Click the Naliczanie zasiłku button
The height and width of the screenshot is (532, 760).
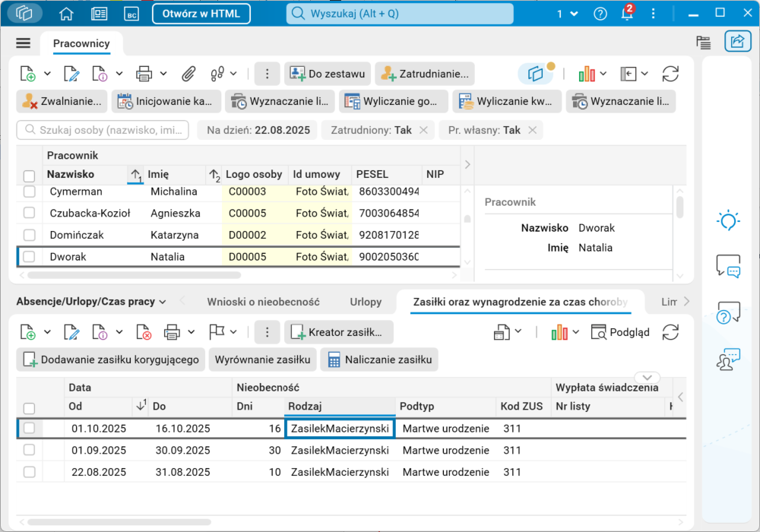(x=379, y=359)
